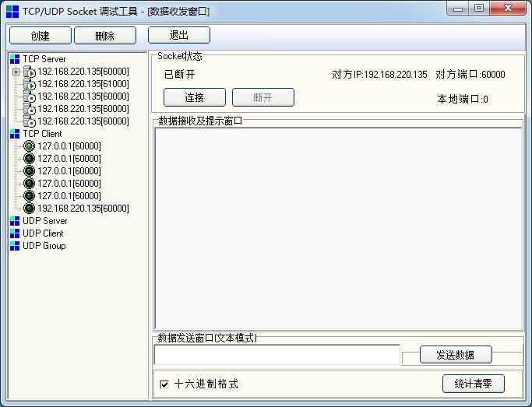Click the 本地端口:0 label
Screen dimensions: 532x407
tap(463, 100)
